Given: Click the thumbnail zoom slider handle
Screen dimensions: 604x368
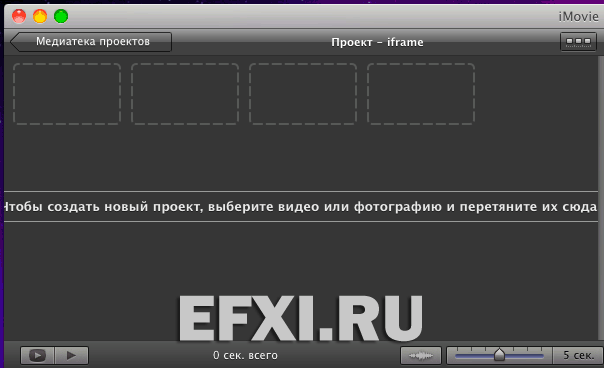Looking at the screenshot, I should coord(499,355).
